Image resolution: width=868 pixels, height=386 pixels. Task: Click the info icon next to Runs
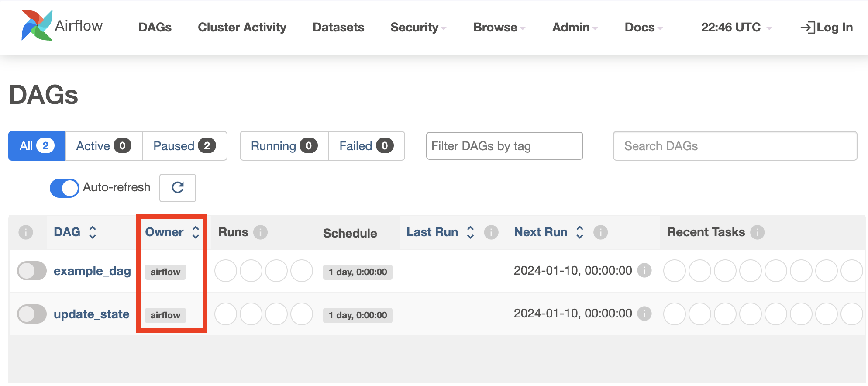coord(261,232)
